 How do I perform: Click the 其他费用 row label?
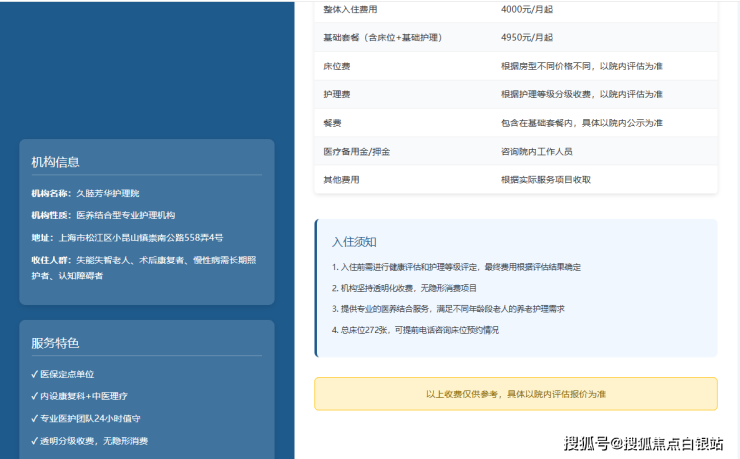341,180
